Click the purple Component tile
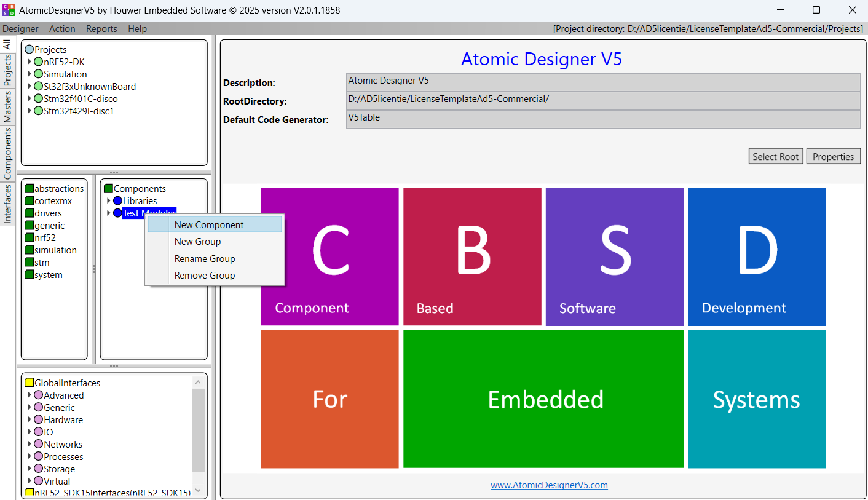Viewport: 868px width, 500px height. 329,256
